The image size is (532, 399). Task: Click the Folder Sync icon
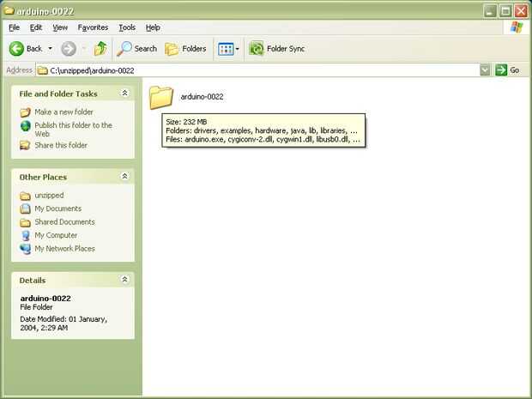tap(257, 49)
